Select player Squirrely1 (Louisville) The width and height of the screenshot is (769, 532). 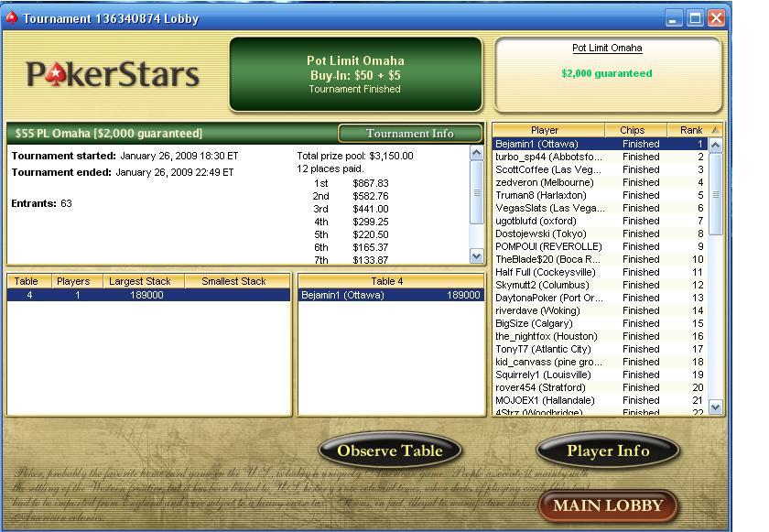(601, 375)
